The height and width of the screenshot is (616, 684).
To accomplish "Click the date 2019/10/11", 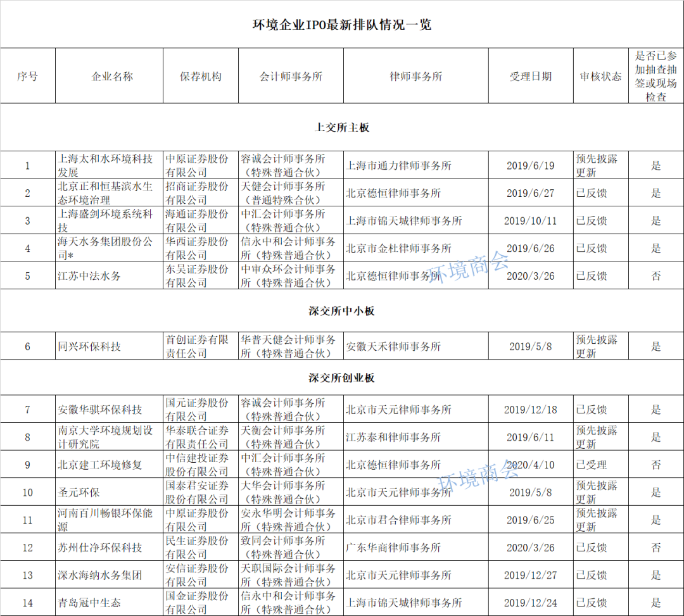I will click(x=531, y=220).
